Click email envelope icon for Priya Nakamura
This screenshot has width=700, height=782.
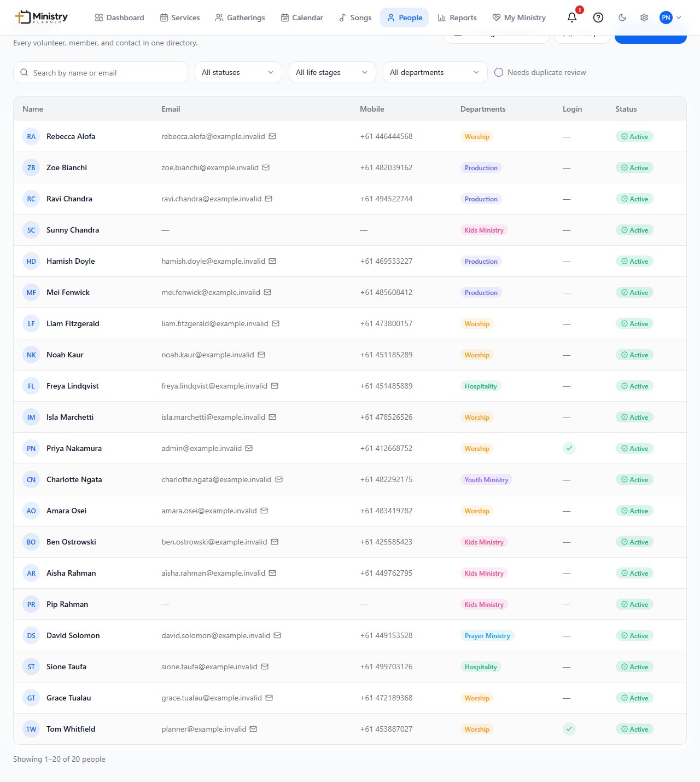(249, 448)
